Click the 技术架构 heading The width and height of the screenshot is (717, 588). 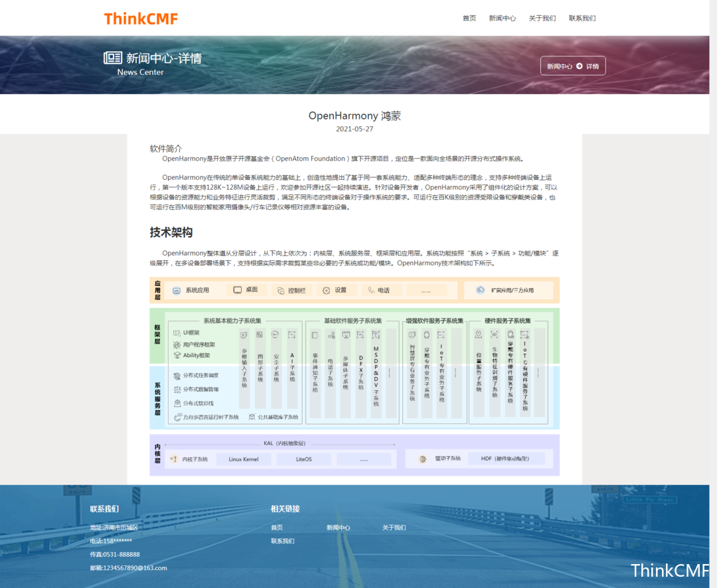(171, 232)
